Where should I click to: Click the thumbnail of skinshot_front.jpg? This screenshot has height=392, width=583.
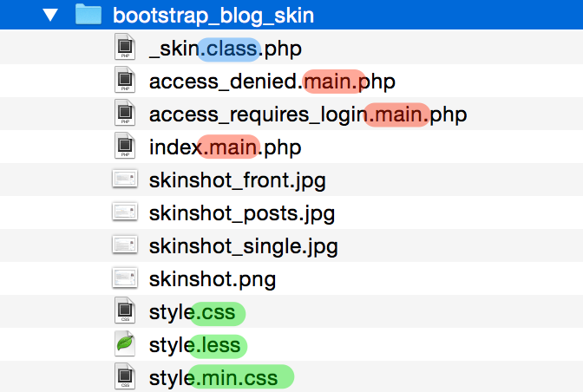coord(125,179)
